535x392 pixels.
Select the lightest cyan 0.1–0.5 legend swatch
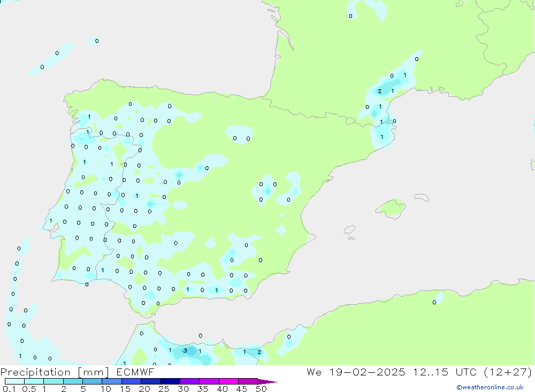pos(14,381)
